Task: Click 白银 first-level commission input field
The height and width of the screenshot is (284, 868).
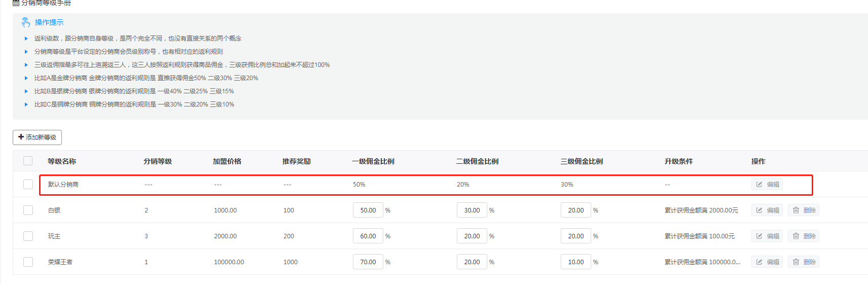Action: (x=368, y=210)
